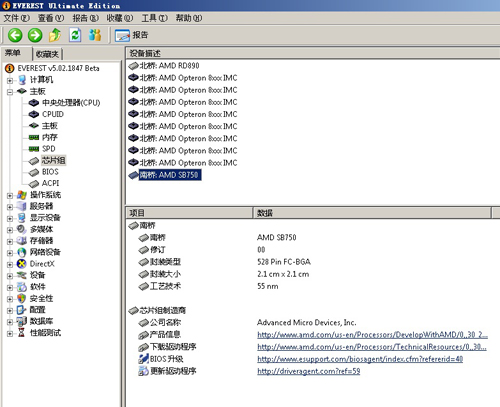This screenshot has height=407, width=500.
Task: Open the esupport.com BIOS upgrade link
Action: (x=360, y=359)
